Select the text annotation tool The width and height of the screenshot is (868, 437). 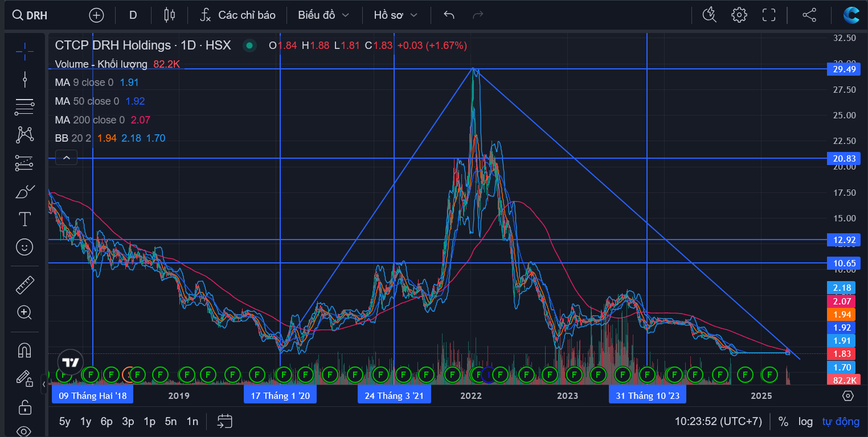pyautogui.click(x=24, y=219)
